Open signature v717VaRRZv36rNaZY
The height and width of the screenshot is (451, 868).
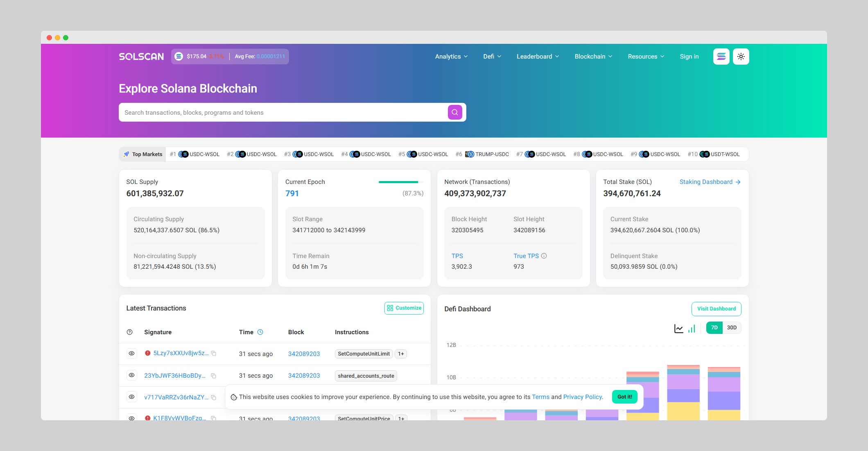176,397
